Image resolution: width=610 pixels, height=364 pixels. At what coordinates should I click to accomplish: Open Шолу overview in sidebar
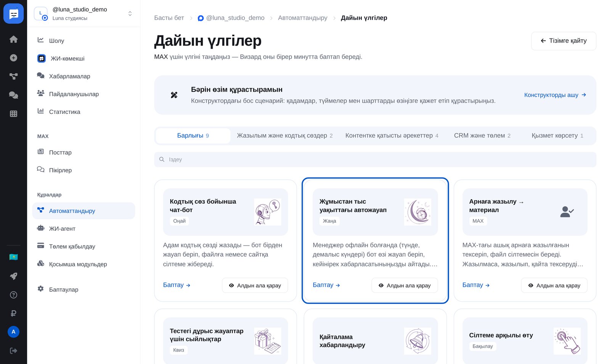coord(83,41)
